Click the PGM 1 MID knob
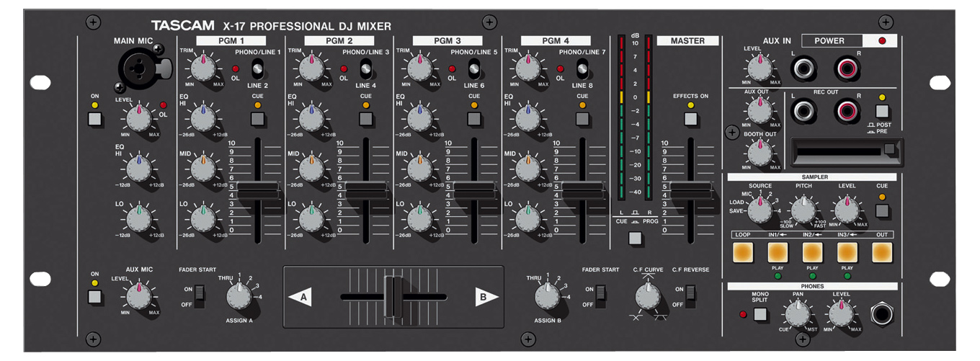The width and height of the screenshot is (980, 361). [203, 167]
